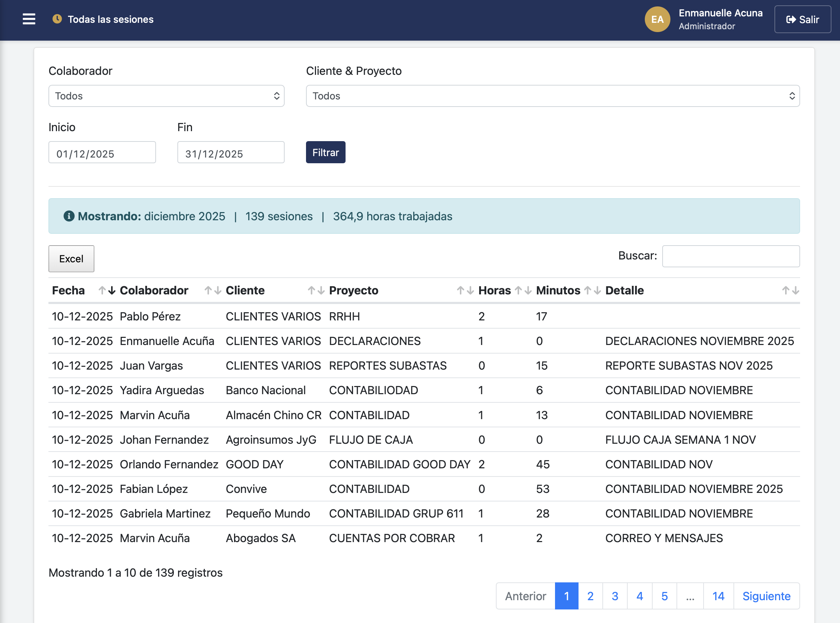The image size is (840, 623).
Task: Click the clock icon beside Todas las sesiones
Action: coord(57,19)
